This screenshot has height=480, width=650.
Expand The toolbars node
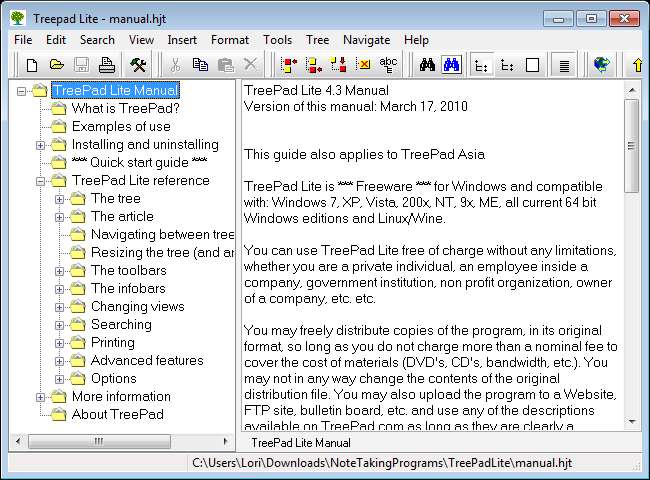59,271
